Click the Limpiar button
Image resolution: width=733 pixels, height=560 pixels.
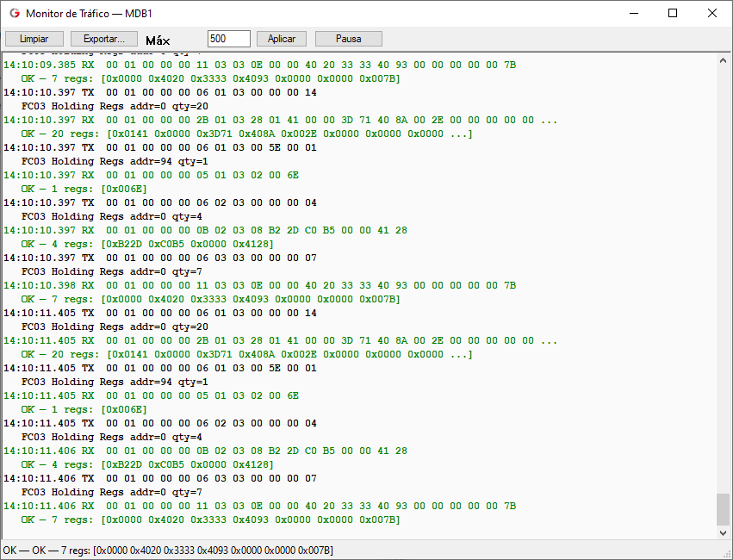coord(34,39)
